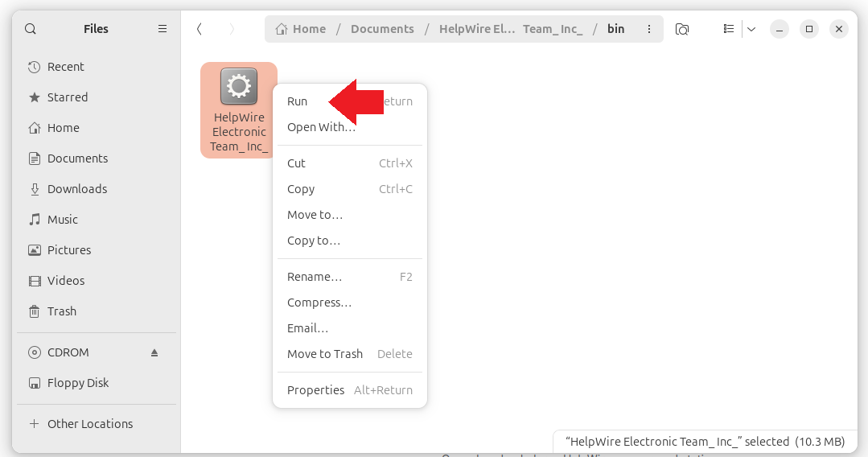Open the path bar three-dot menu
This screenshot has height=457, width=868.
coord(648,29)
